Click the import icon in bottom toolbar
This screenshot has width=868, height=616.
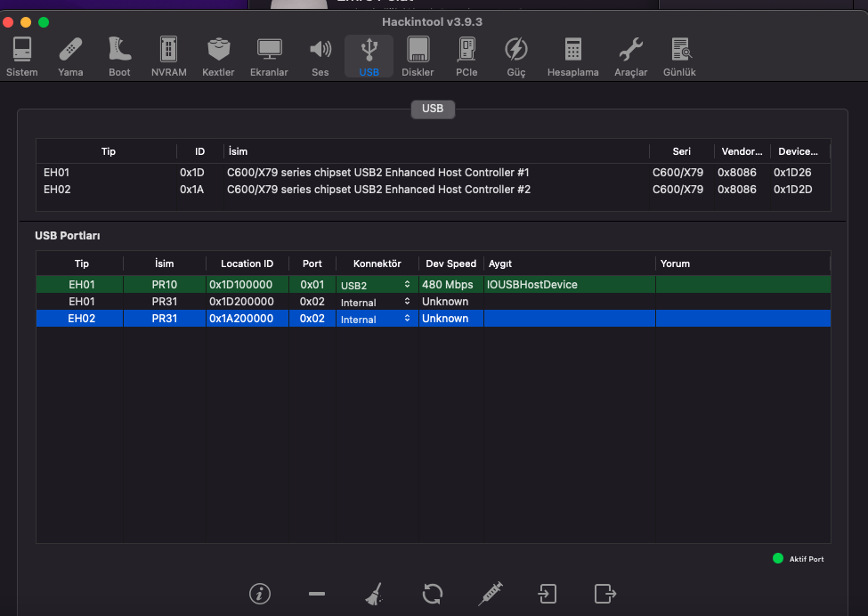(x=547, y=594)
